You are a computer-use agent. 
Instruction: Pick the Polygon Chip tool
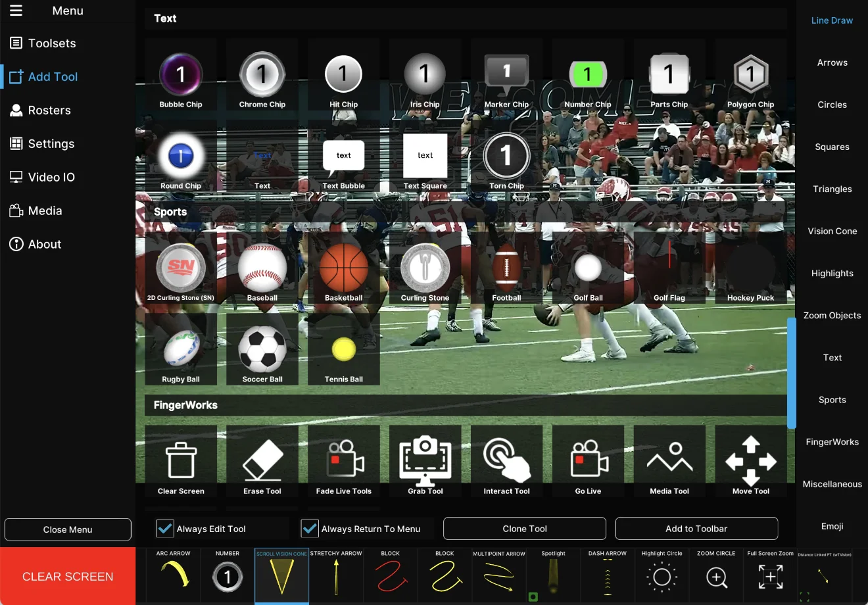(x=750, y=76)
